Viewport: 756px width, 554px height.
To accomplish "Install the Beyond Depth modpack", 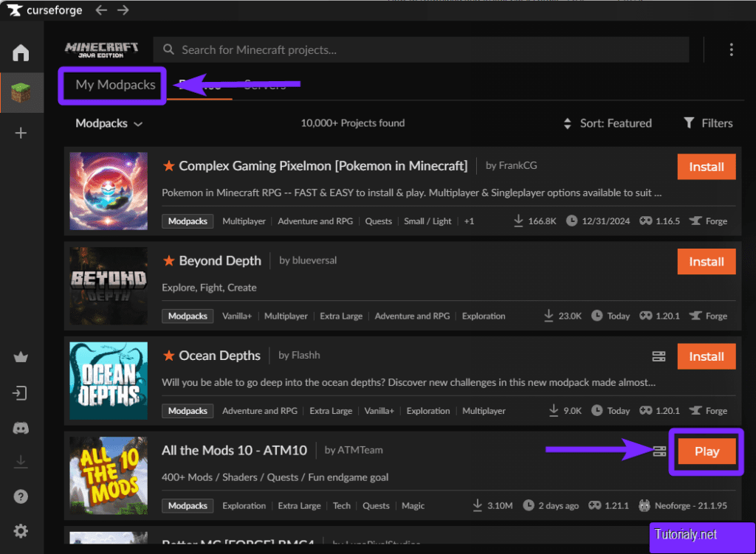I will [707, 262].
